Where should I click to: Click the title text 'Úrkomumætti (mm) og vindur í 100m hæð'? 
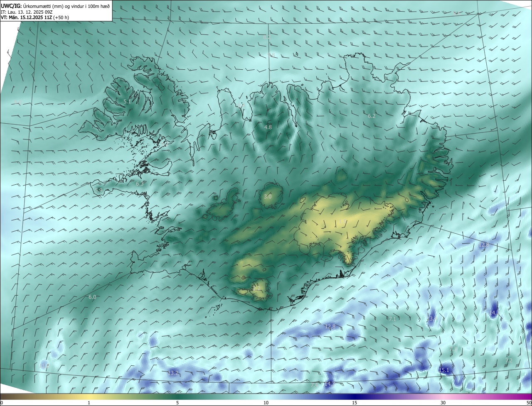pyautogui.click(x=66, y=6)
